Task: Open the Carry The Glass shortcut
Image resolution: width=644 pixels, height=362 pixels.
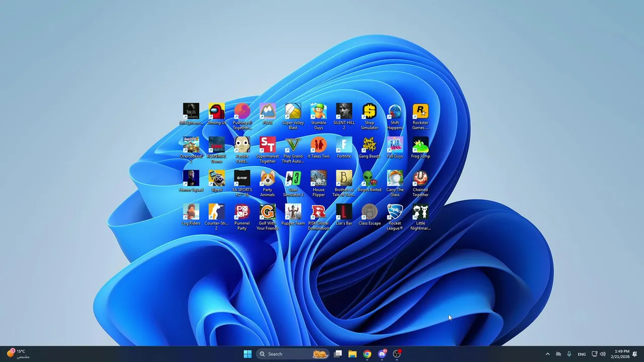Action: [395, 184]
